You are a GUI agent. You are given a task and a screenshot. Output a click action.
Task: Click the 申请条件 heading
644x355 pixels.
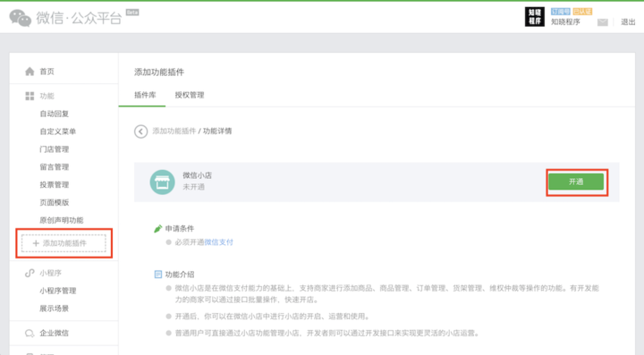click(180, 229)
